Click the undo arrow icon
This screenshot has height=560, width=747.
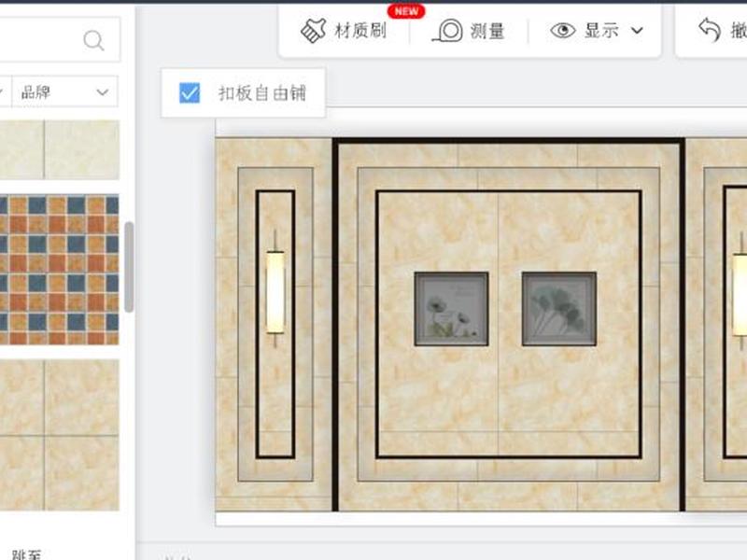coord(710,30)
